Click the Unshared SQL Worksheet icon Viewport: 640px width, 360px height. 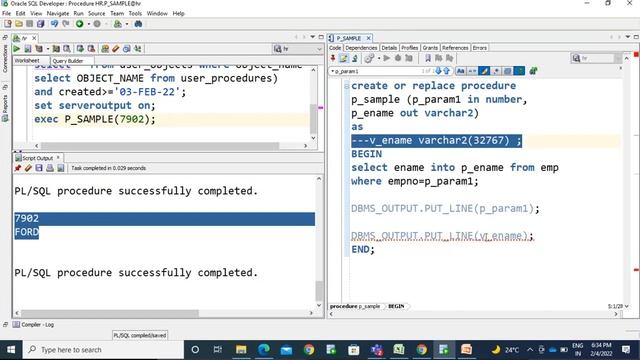pyautogui.click(x=105, y=49)
